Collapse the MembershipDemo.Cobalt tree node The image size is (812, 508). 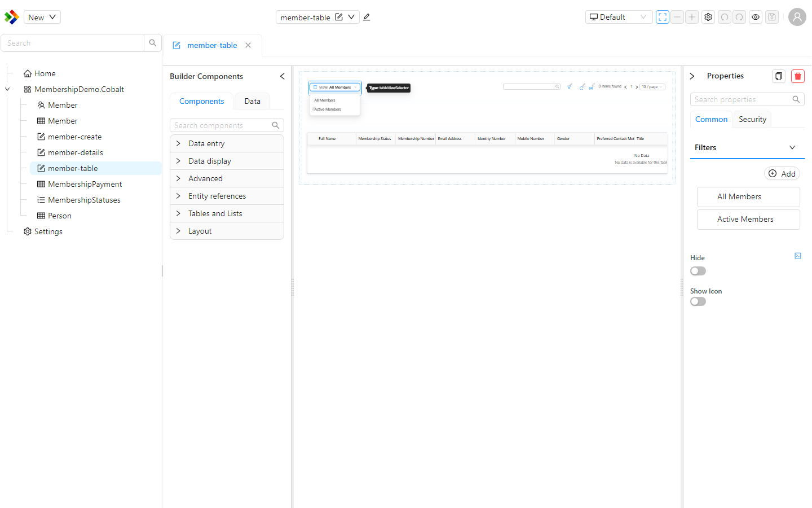coord(7,89)
